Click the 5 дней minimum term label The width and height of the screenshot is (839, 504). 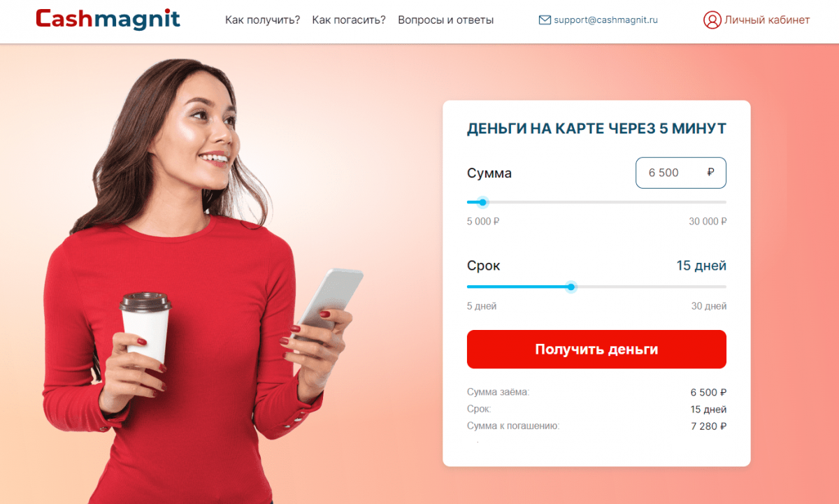click(482, 306)
